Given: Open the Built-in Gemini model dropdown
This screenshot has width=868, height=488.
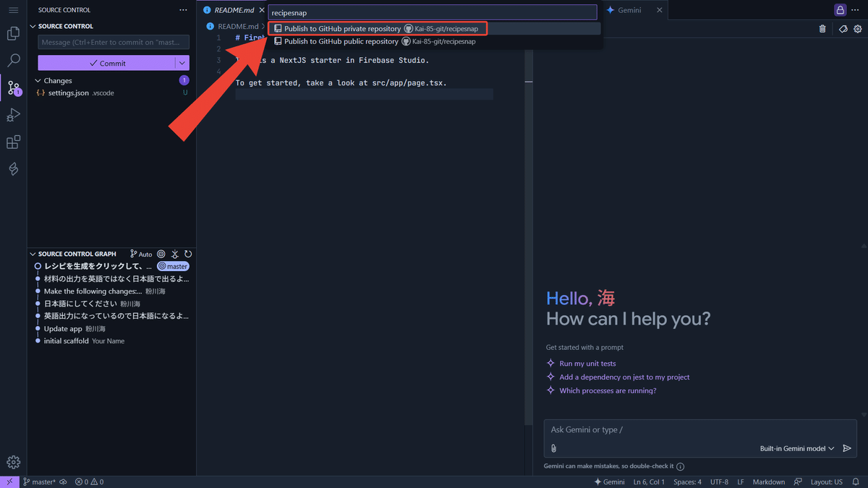Looking at the screenshot, I should tap(797, 448).
